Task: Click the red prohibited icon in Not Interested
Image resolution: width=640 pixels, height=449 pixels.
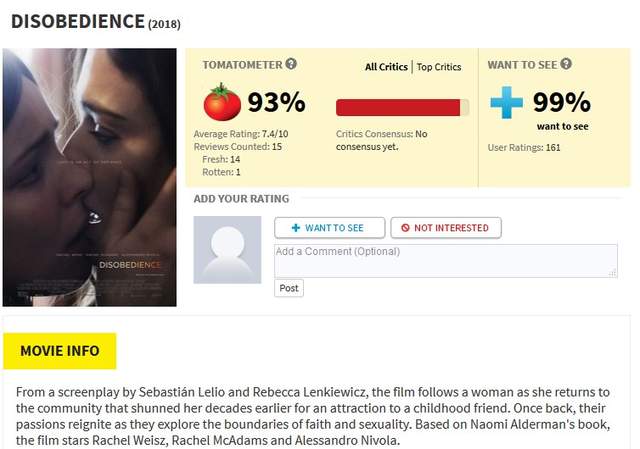Action: (405, 228)
